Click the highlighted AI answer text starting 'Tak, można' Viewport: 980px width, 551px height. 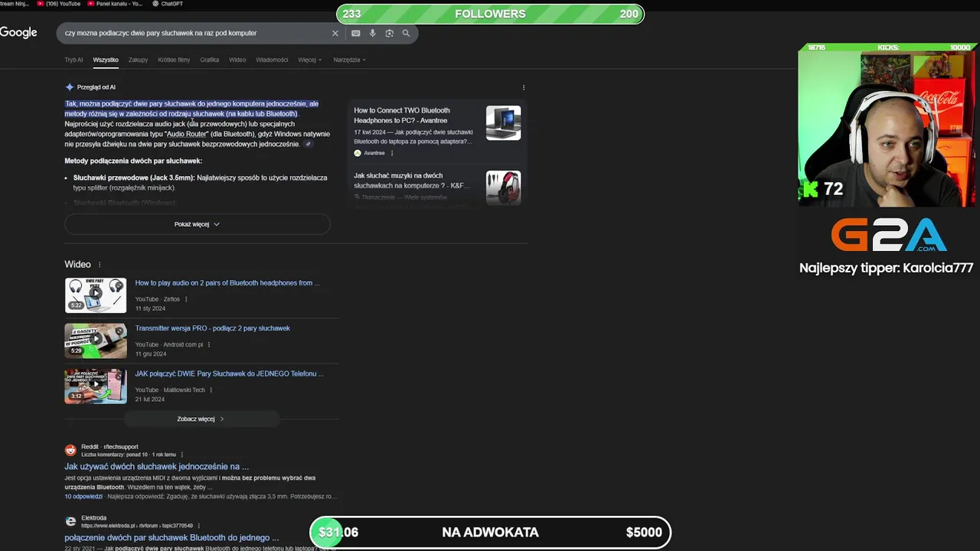(191, 109)
